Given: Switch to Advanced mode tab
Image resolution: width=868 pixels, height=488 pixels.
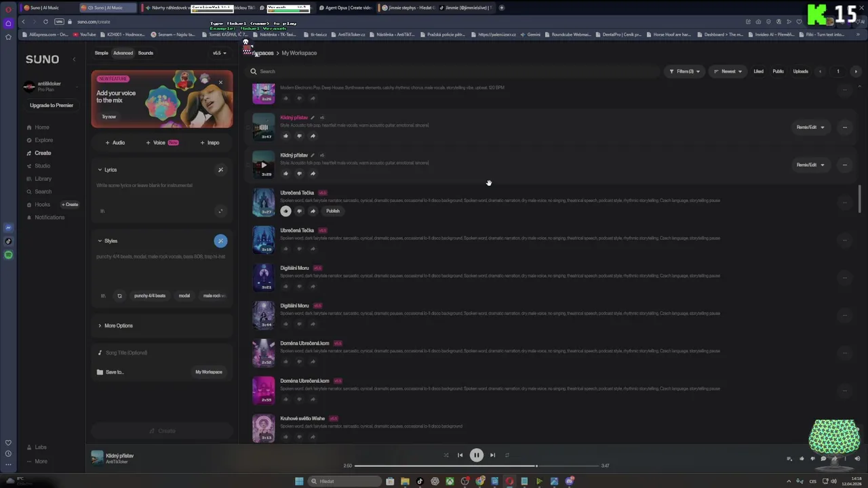Looking at the screenshot, I should coord(123,53).
